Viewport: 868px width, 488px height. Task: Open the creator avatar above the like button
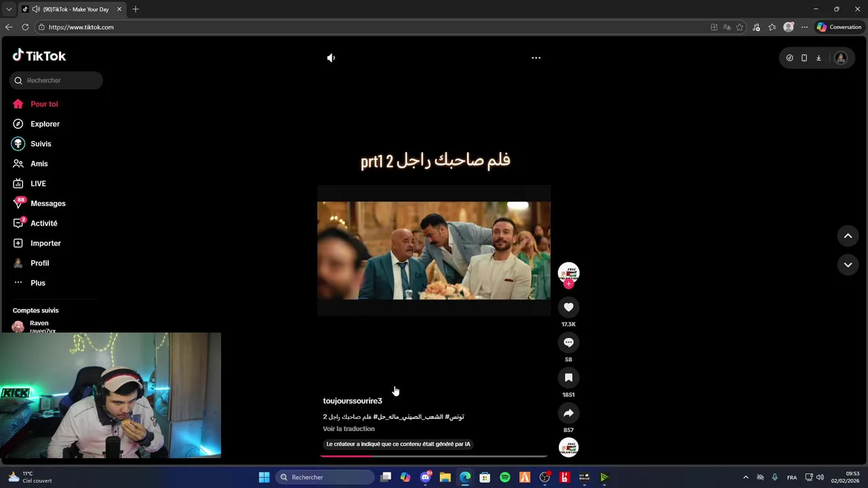[x=568, y=272]
